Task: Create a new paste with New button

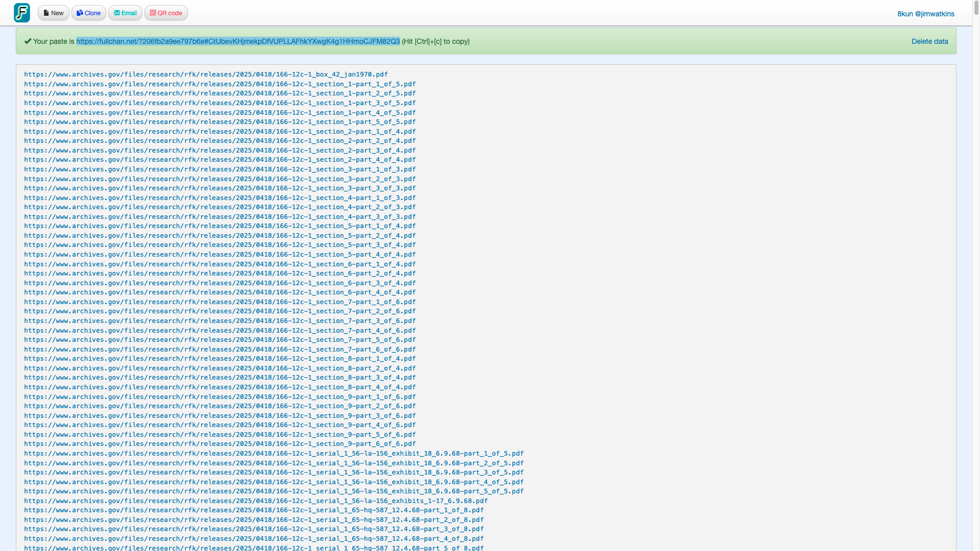Action: pos(54,13)
